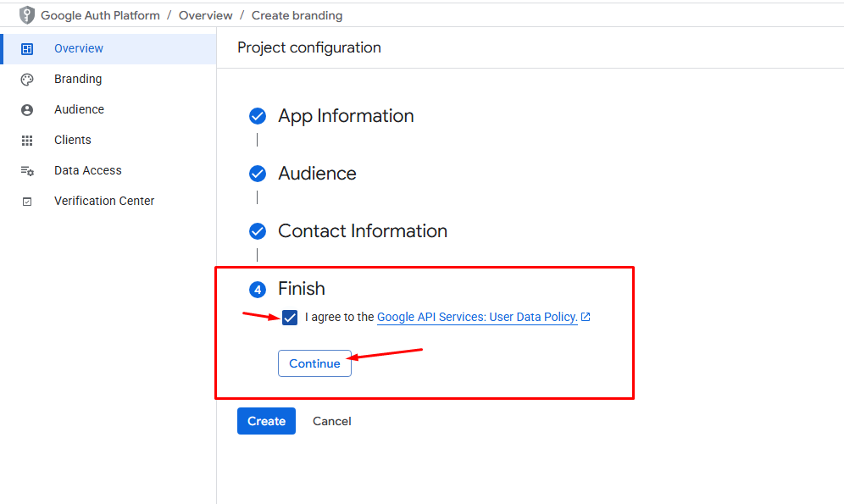Expand the Contact Information step
844x504 pixels.
pos(363,230)
